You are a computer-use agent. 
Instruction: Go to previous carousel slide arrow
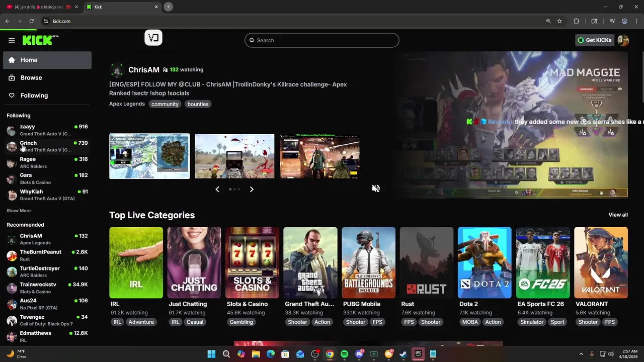click(217, 189)
